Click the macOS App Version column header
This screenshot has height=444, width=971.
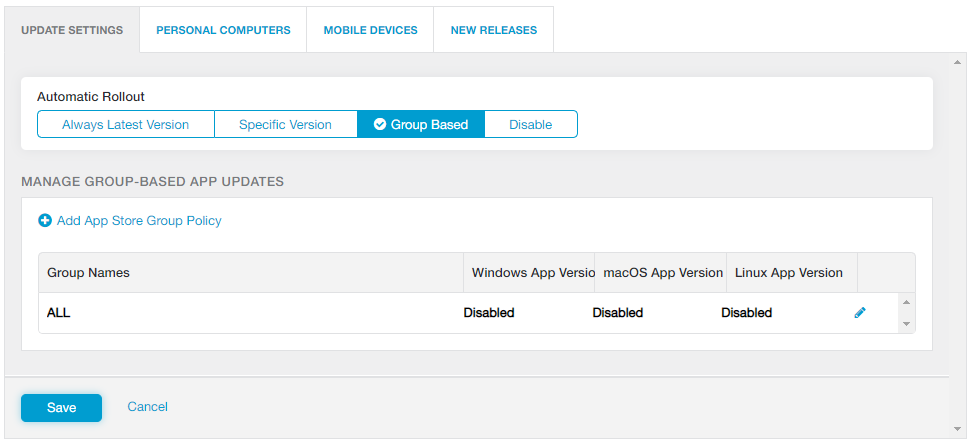(662, 273)
